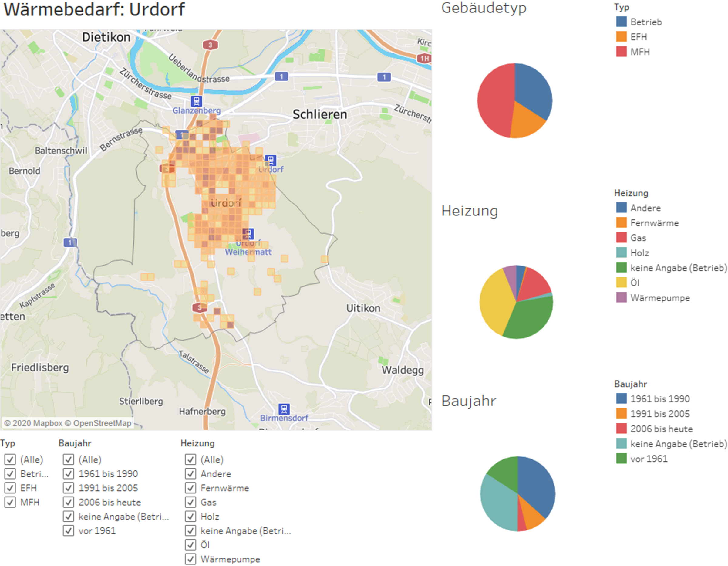Click the Birmensdorf train station icon
This screenshot has height=566, width=728.
(x=284, y=408)
